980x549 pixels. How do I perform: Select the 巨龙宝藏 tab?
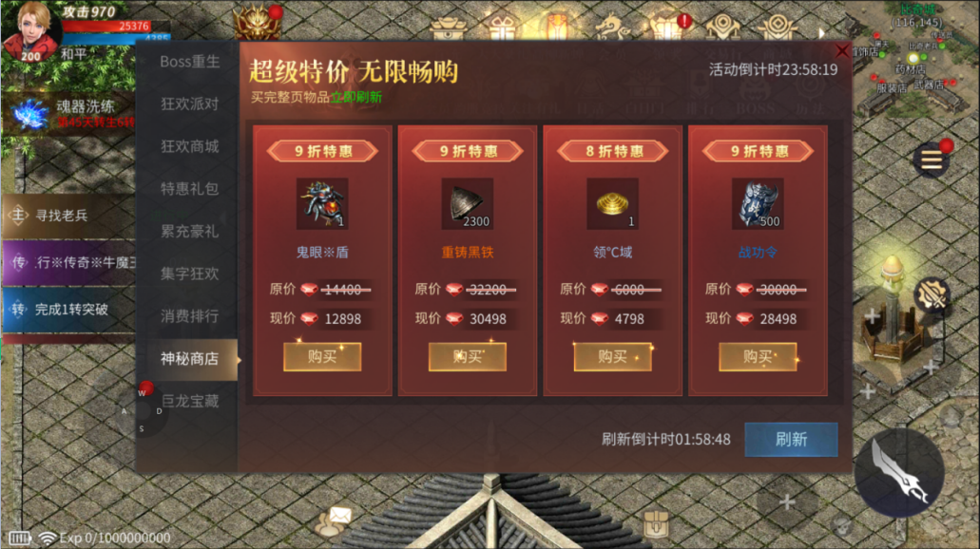[x=190, y=401]
